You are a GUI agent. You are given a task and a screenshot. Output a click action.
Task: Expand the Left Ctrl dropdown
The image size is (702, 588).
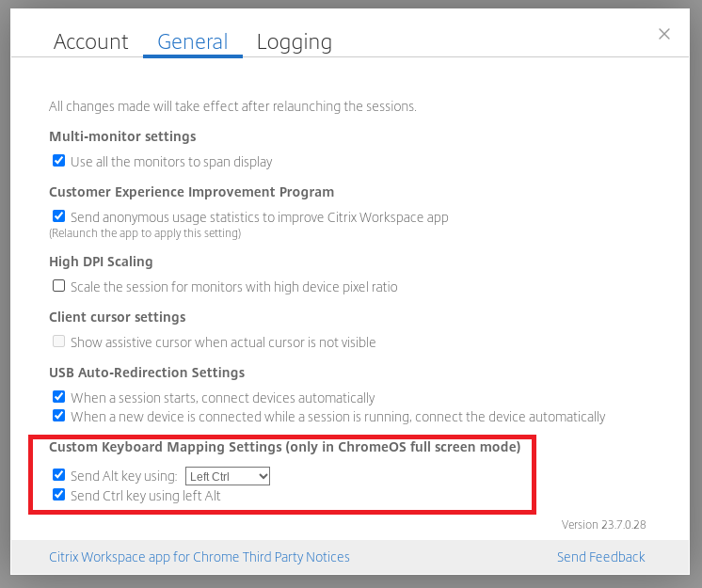pyautogui.click(x=228, y=476)
